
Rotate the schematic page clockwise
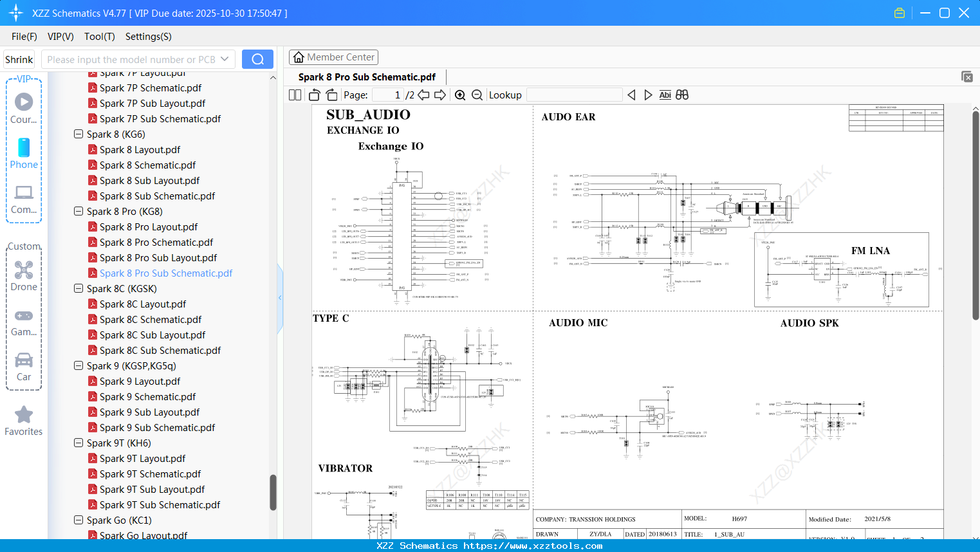pyautogui.click(x=331, y=95)
